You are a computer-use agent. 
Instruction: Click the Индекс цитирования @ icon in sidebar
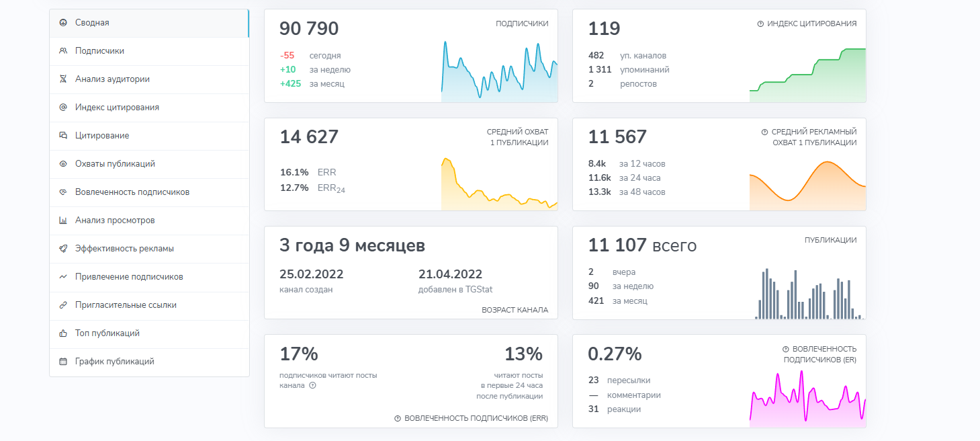[63, 108]
